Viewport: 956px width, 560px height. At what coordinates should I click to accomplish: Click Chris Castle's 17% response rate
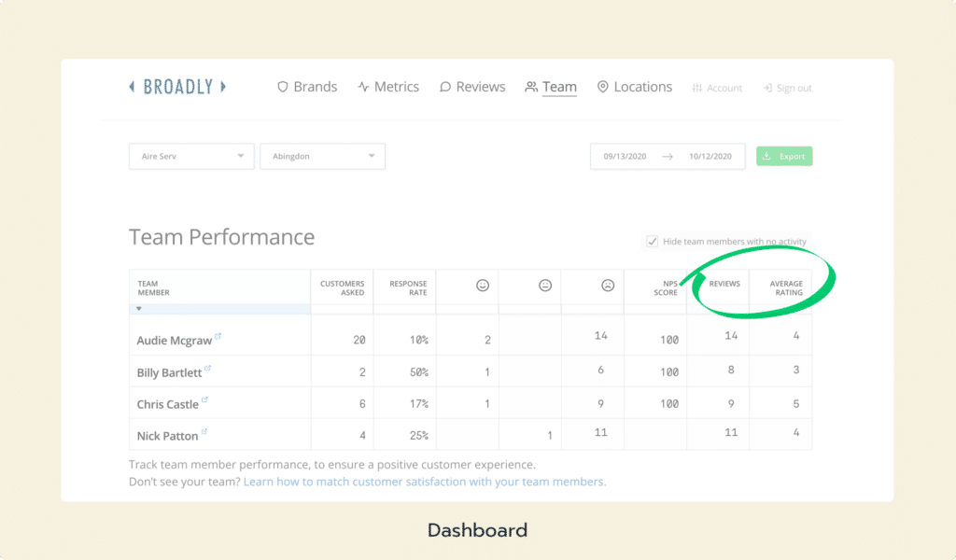tap(419, 403)
